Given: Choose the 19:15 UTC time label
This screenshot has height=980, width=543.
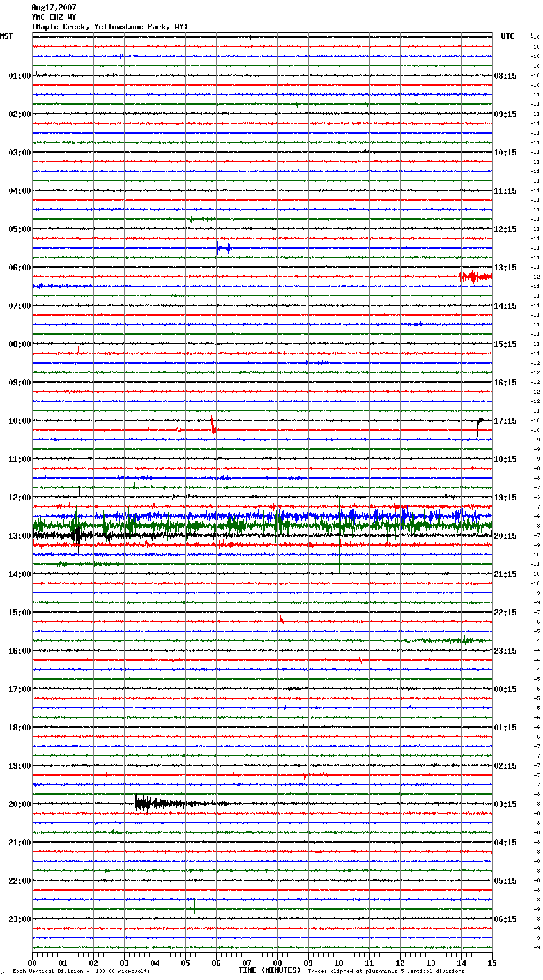Looking at the screenshot, I should pyautogui.click(x=505, y=498).
